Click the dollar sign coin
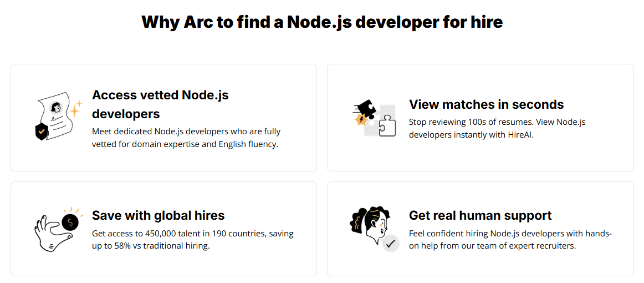Screen dimensions: 644x283 70,222
